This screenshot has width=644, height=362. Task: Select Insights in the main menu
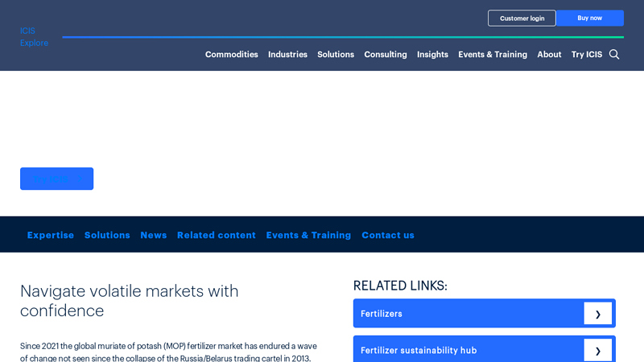point(432,55)
